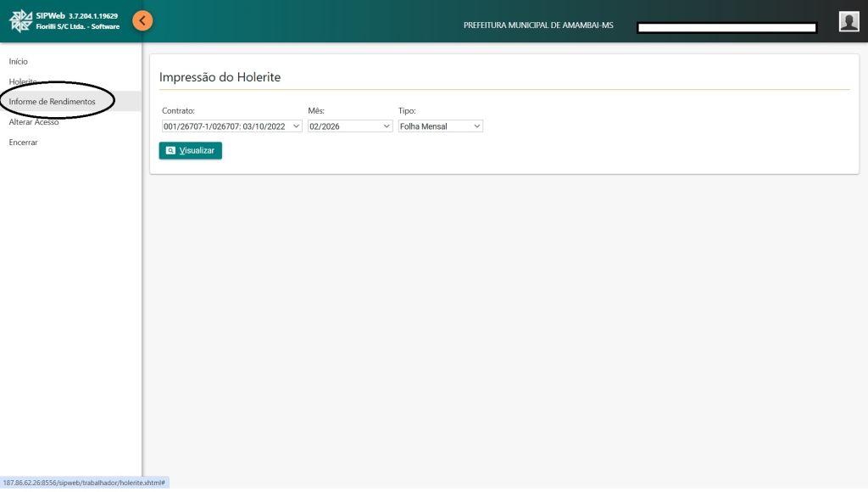
Task: Open the Mês dropdown showing 02/2026
Action: point(349,126)
